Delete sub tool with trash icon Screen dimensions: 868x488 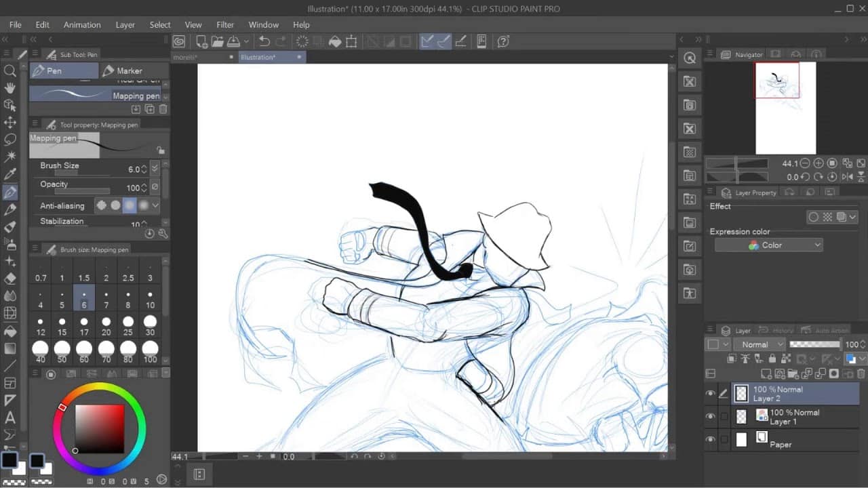(163, 109)
